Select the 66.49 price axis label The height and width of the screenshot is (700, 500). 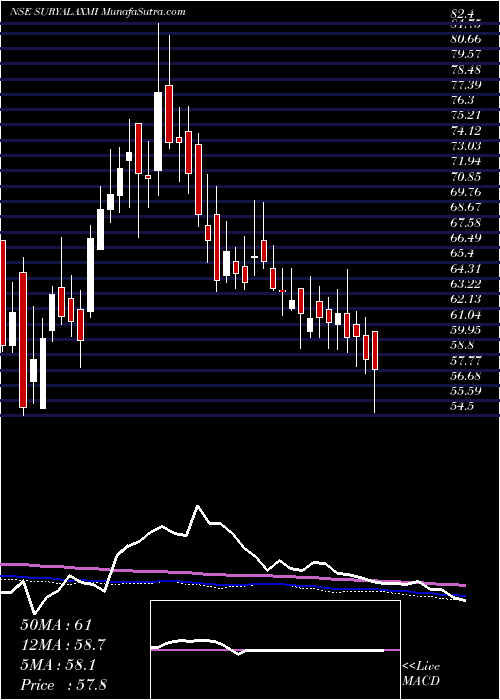(466, 238)
